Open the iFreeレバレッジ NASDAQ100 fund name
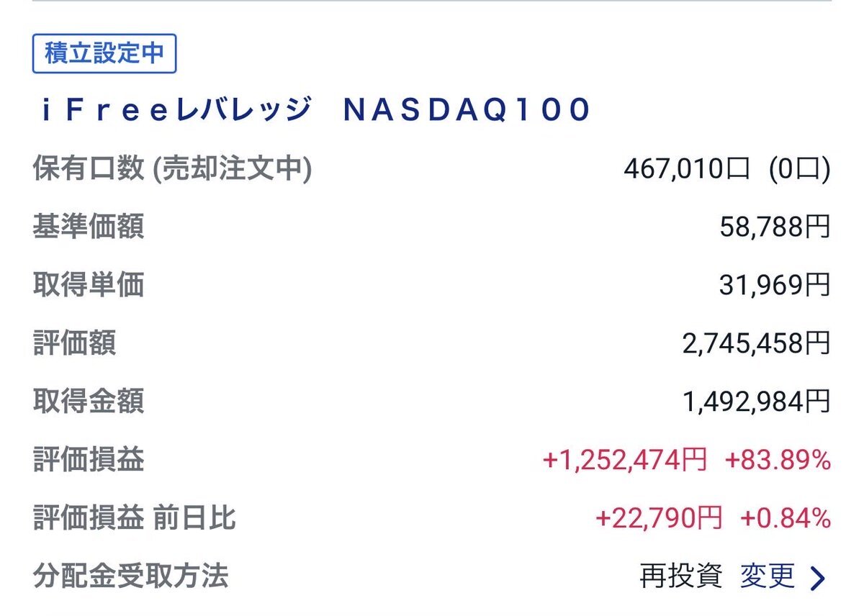The image size is (864, 616). tap(315, 110)
